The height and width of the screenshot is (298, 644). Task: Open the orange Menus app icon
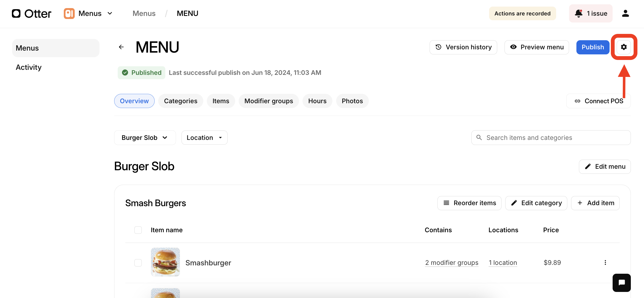69,13
